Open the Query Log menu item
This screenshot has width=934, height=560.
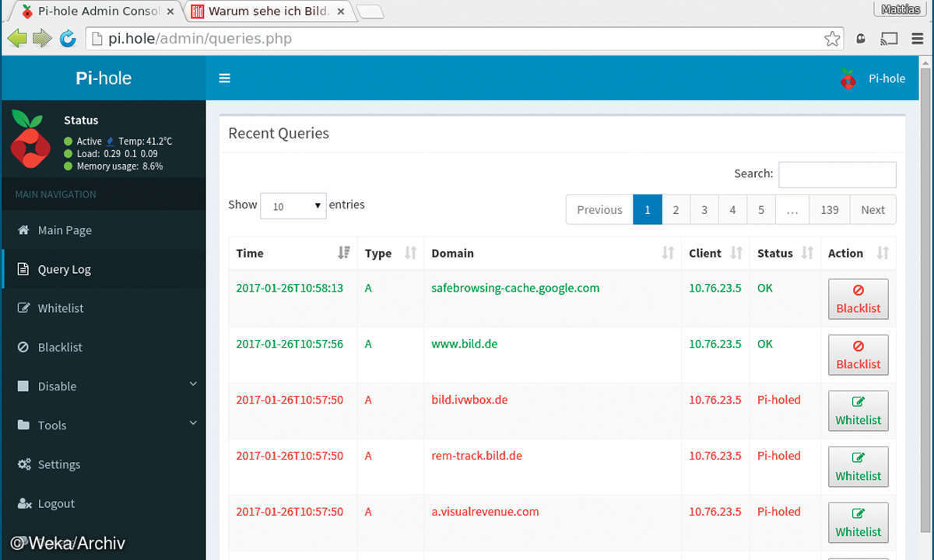[x=104, y=269]
